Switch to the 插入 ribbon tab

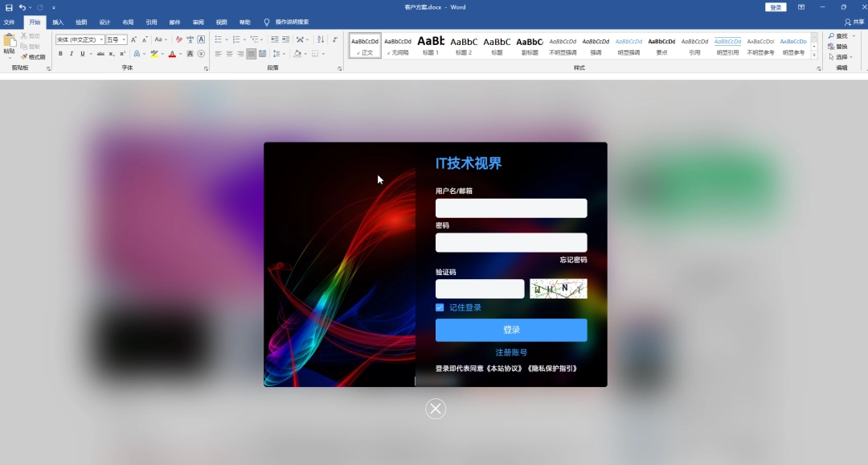[58, 23]
